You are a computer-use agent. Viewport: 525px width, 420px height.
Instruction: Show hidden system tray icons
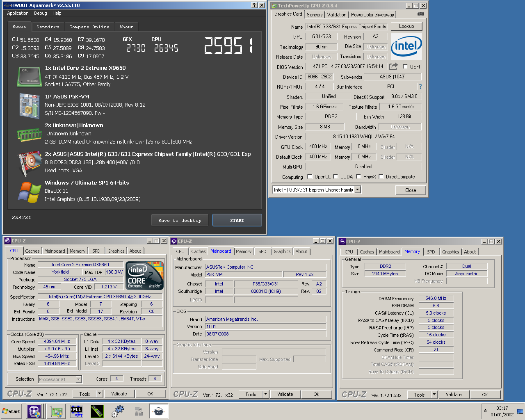click(x=486, y=411)
